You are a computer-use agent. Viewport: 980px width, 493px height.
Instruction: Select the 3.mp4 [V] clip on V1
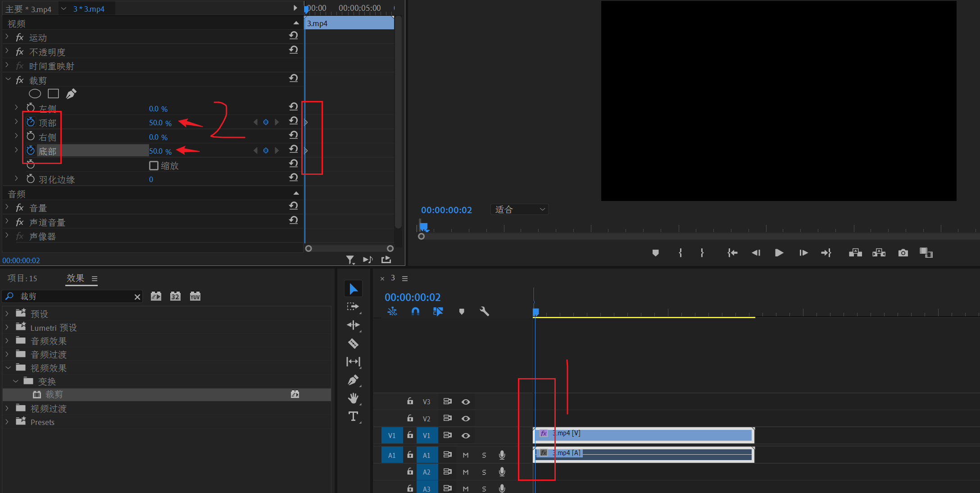(x=643, y=435)
